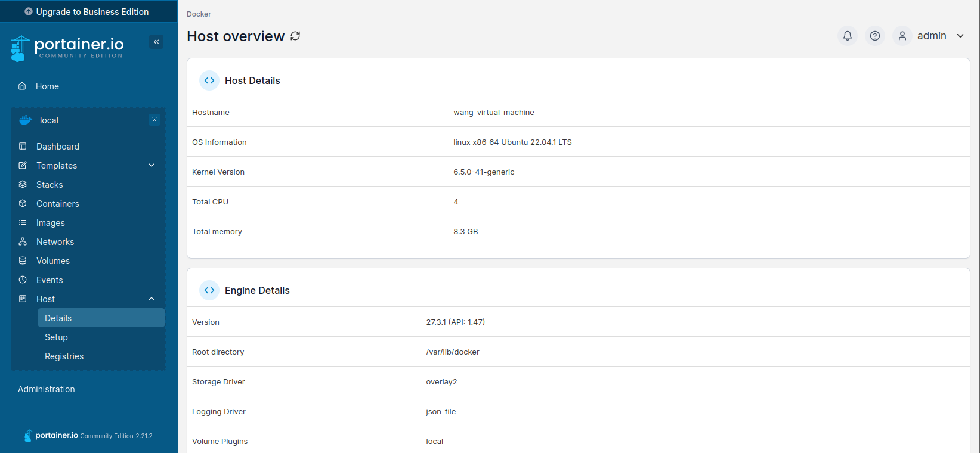Close the local environment with X button
Screen dimensions: 980x453
(154, 120)
